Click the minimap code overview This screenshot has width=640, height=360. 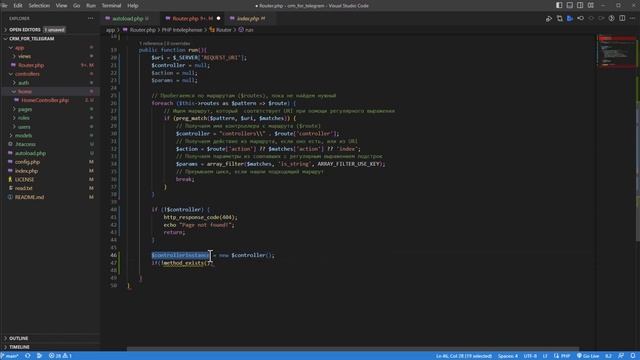617,51
